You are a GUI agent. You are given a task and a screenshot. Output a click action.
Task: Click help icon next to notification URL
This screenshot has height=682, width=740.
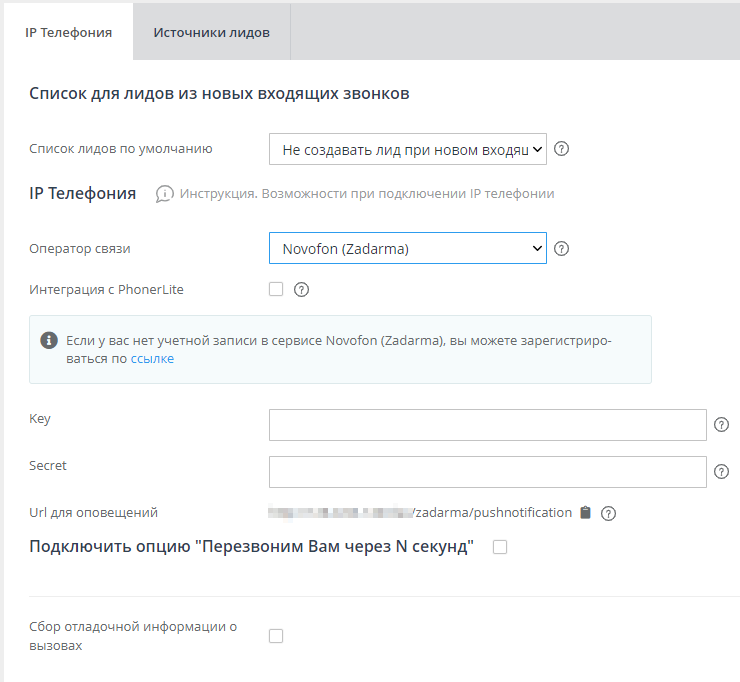608,513
